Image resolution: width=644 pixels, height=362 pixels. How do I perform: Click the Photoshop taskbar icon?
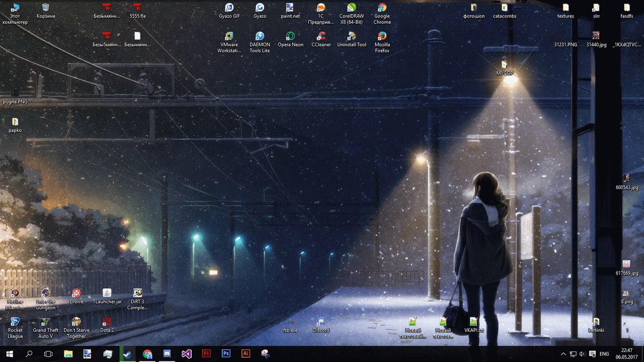226,354
